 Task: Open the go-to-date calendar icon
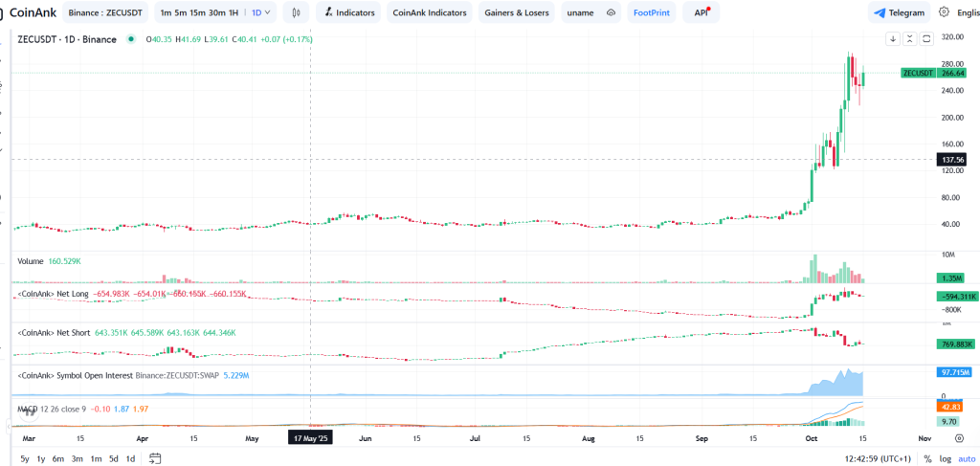156,458
